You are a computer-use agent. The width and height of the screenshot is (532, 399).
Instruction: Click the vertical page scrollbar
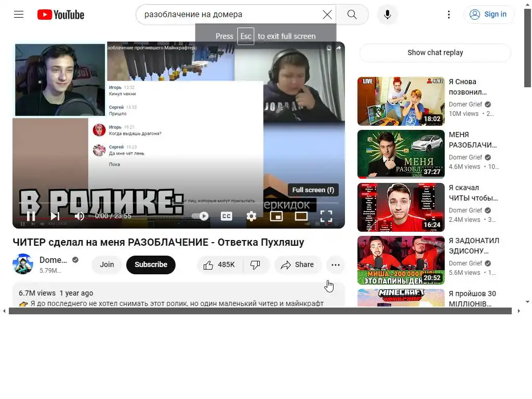pyautogui.click(x=527, y=47)
